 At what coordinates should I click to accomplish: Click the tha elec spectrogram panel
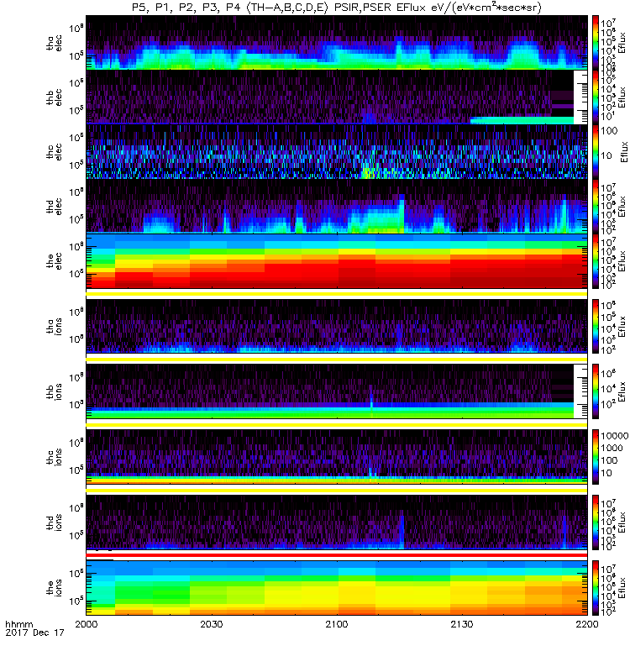pos(337,43)
